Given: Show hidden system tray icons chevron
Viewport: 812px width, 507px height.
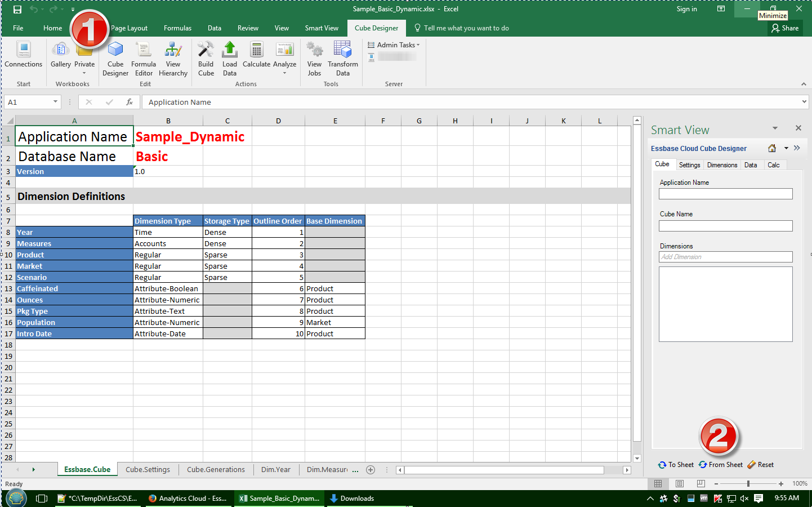Looking at the screenshot, I should click(x=650, y=499).
